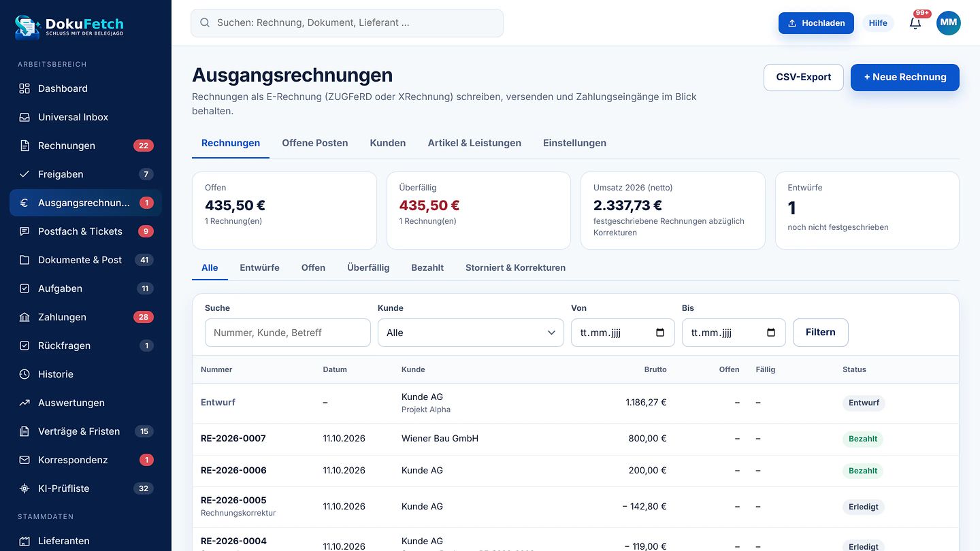Open notifications bell with 99+ badge
Screen dimensions: 980x551
coord(915,22)
